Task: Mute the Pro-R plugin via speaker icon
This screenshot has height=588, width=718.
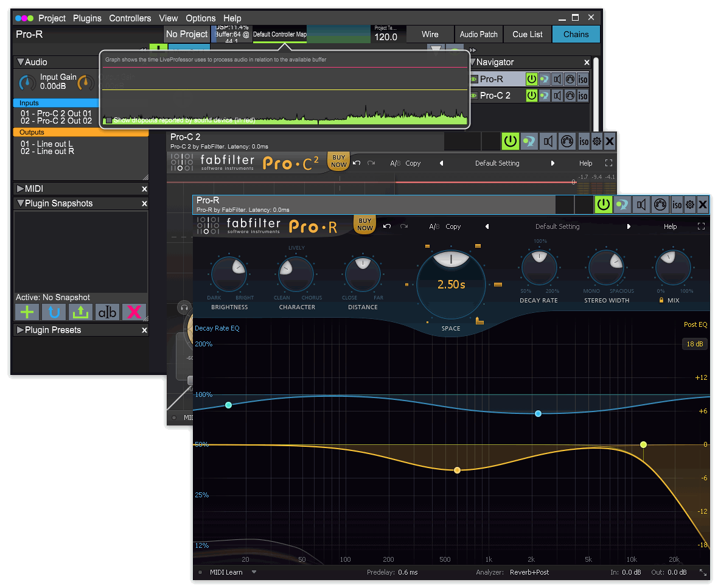Action: [x=641, y=205]
